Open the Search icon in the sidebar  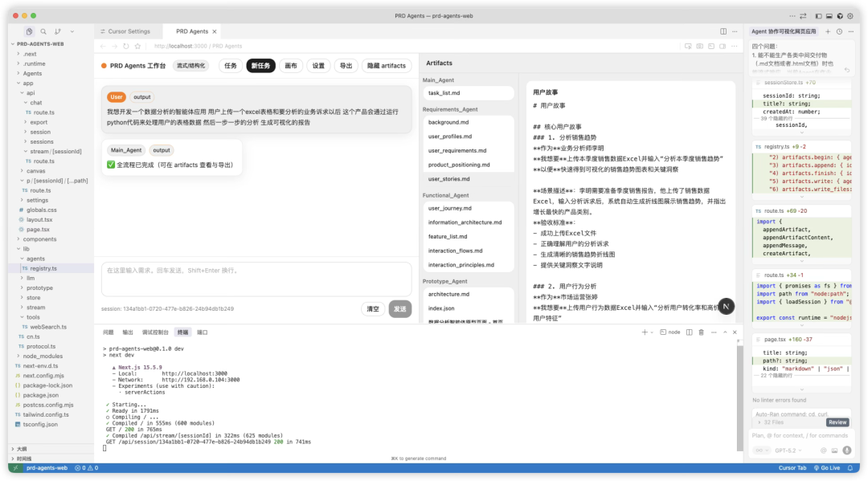tap(43, 32)
